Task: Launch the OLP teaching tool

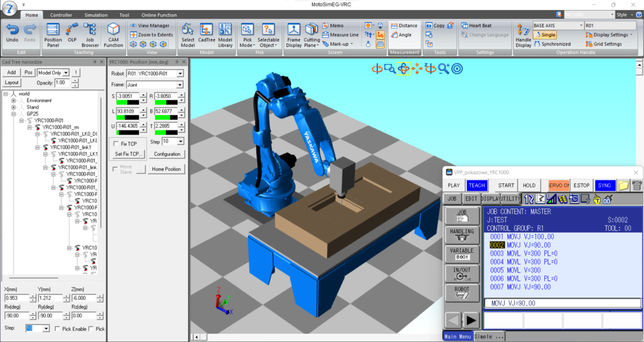Action: [72, 32]
